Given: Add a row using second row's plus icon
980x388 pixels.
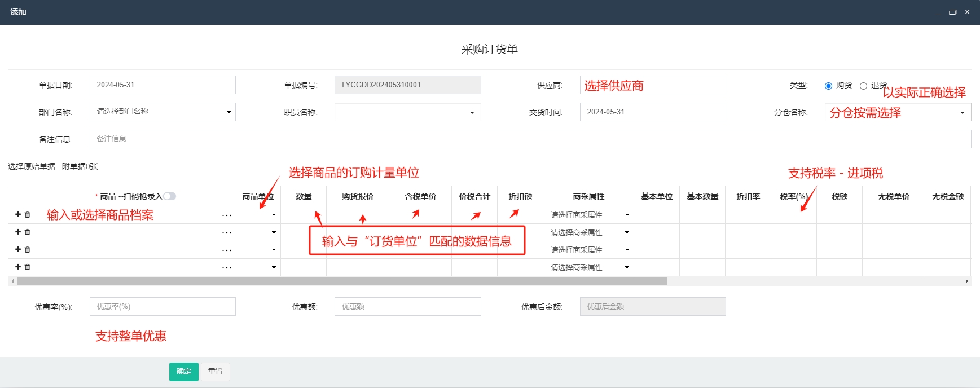Looking at the screenshot, I should tap(18, 232).
